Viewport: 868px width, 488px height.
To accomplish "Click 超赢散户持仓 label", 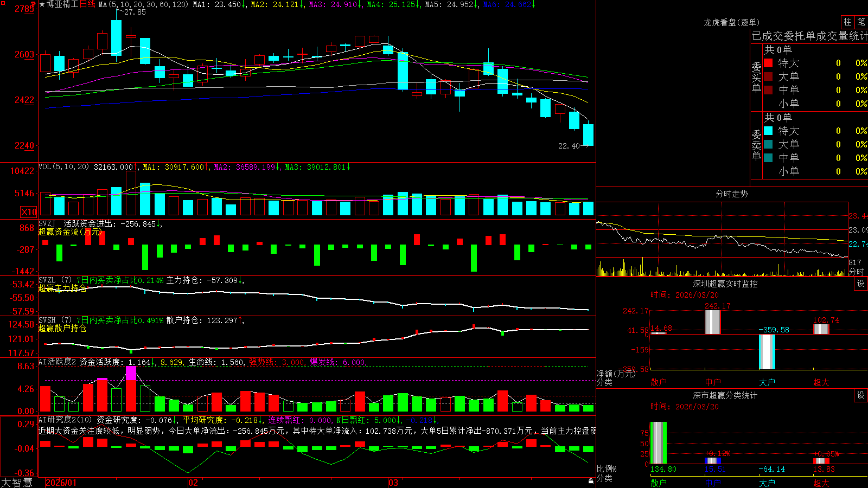I will click(x=62, y=328).
